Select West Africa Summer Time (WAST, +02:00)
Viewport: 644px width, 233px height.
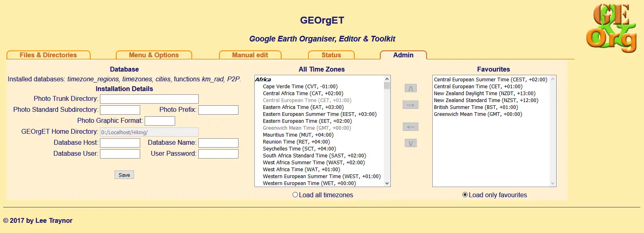(x=314, y=163)
